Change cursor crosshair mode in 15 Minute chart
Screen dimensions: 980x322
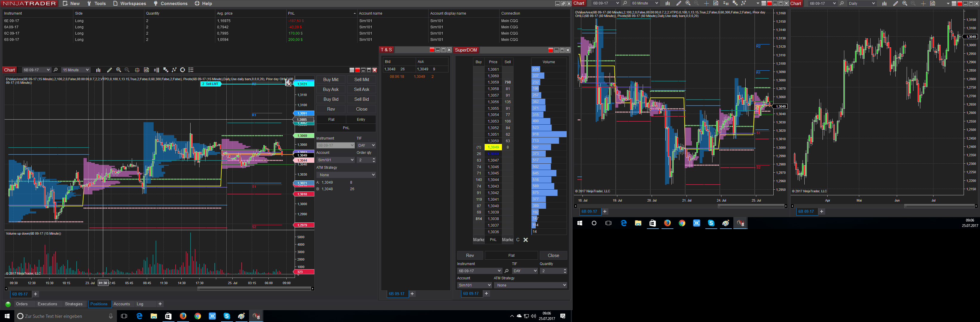pyautogui.click(x=137, y=70)
